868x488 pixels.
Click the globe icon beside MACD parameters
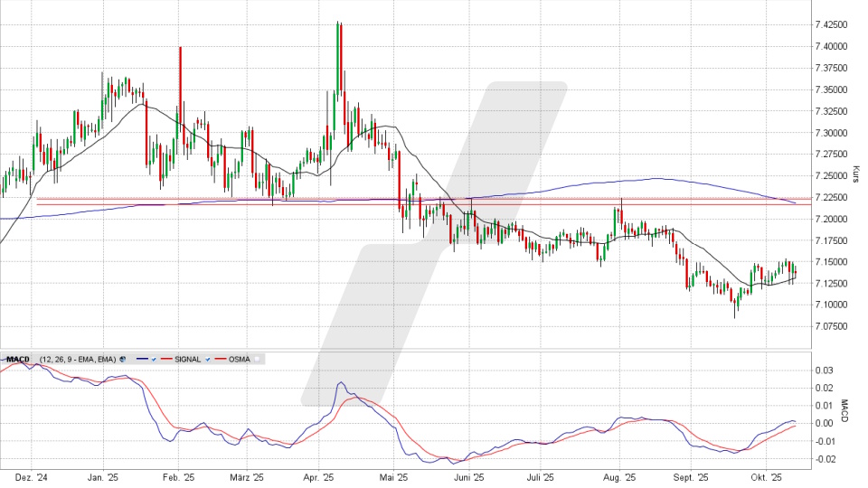click(x=123, y=360)
